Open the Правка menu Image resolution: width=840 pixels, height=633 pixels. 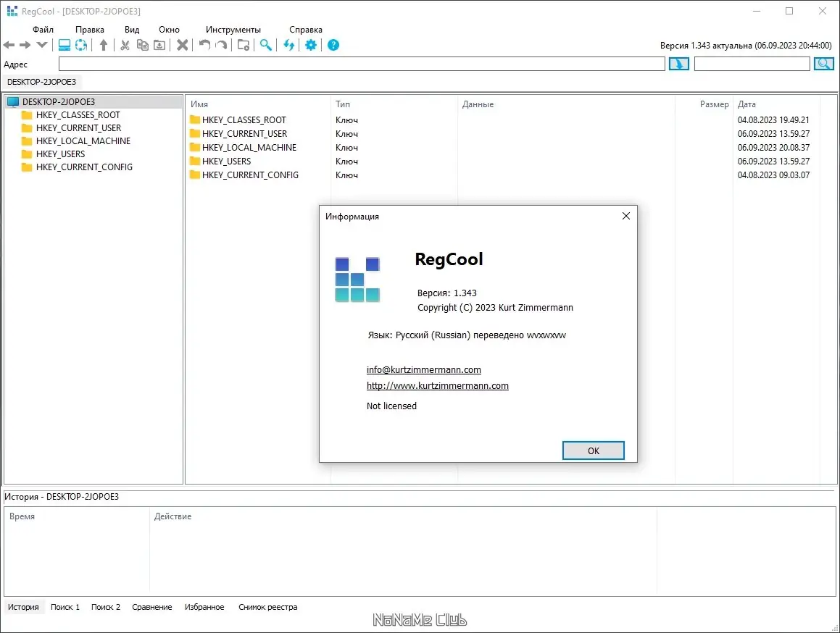89,30
